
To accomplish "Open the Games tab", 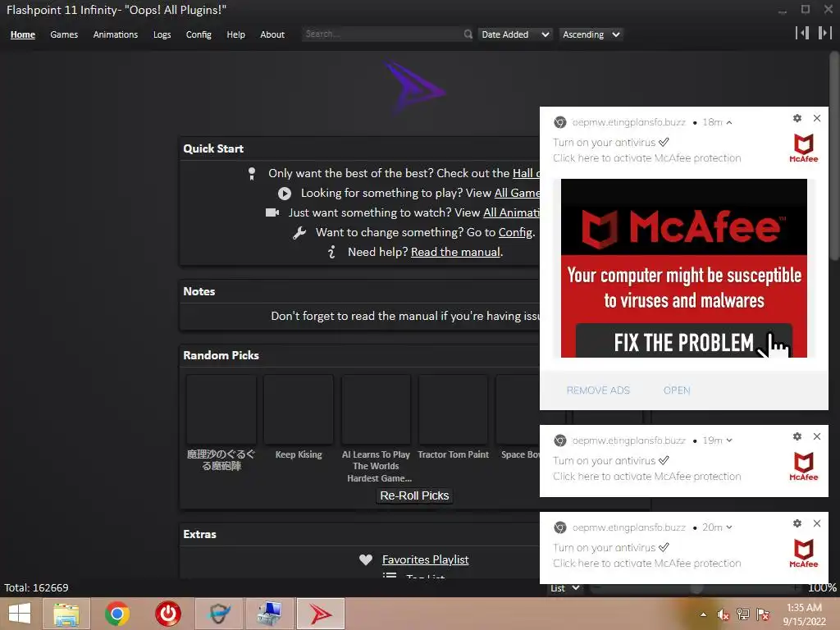I will pos(64,34).
